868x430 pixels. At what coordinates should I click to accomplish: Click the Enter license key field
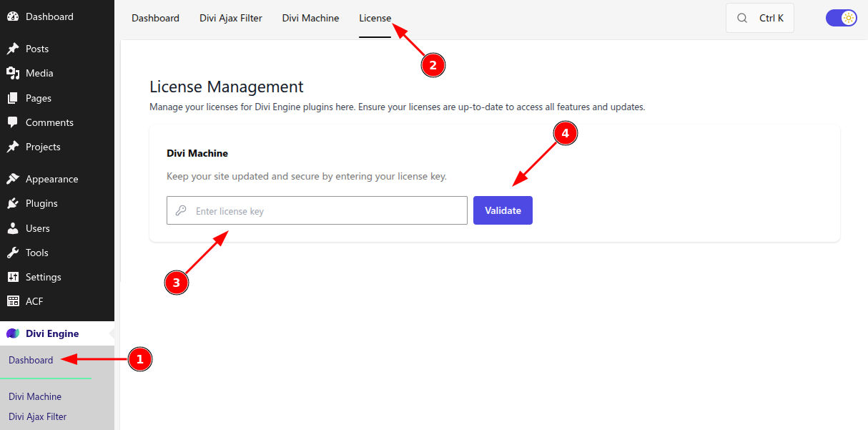[x=317, y=210]
